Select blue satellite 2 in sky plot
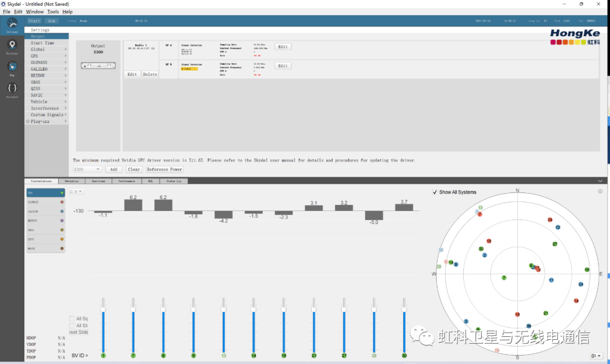Screen dimensions: 610x364 click(x=485, y=255)
